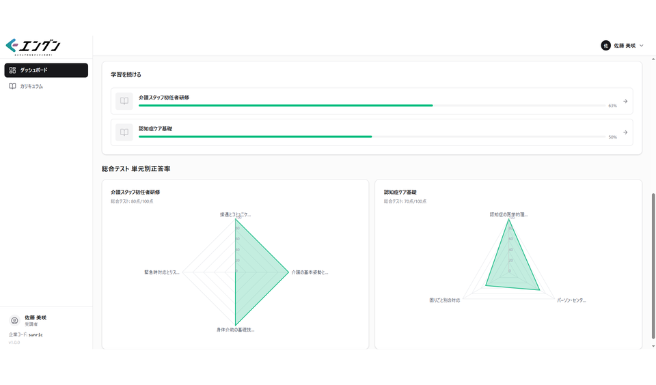656x385 pixels.
Task: Click the dashboard grid icon
Action: click(x=13, y=70)
